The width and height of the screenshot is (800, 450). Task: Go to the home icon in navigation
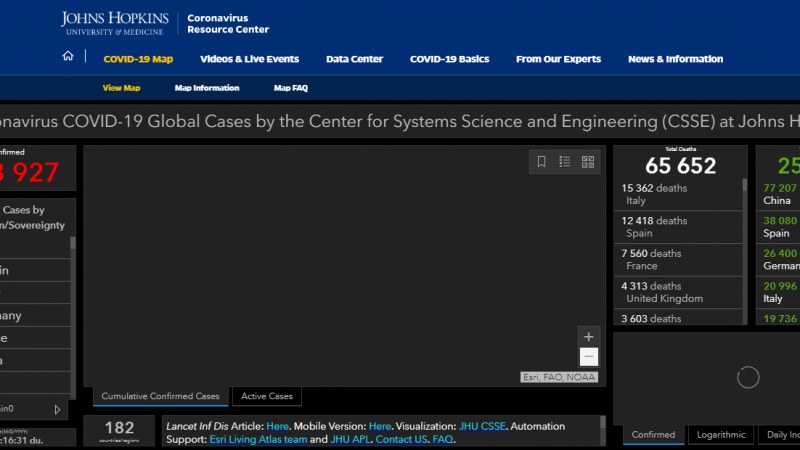tap(68, 56)
